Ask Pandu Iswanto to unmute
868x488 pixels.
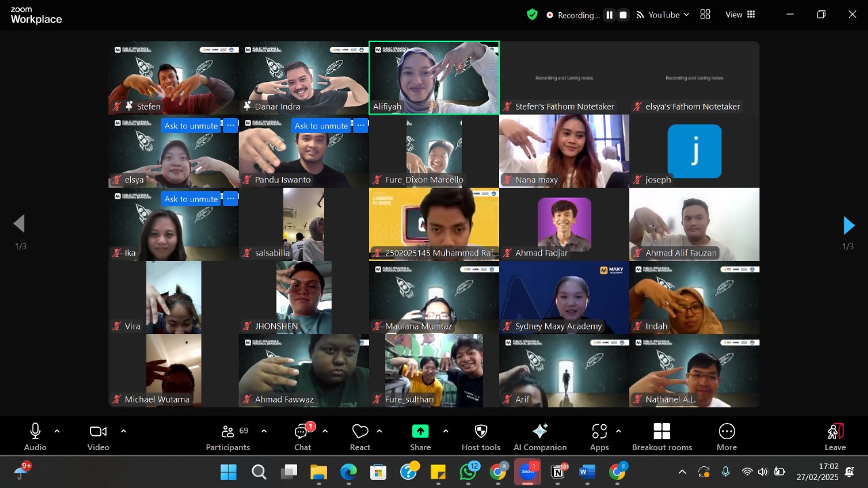click(321, 125)
